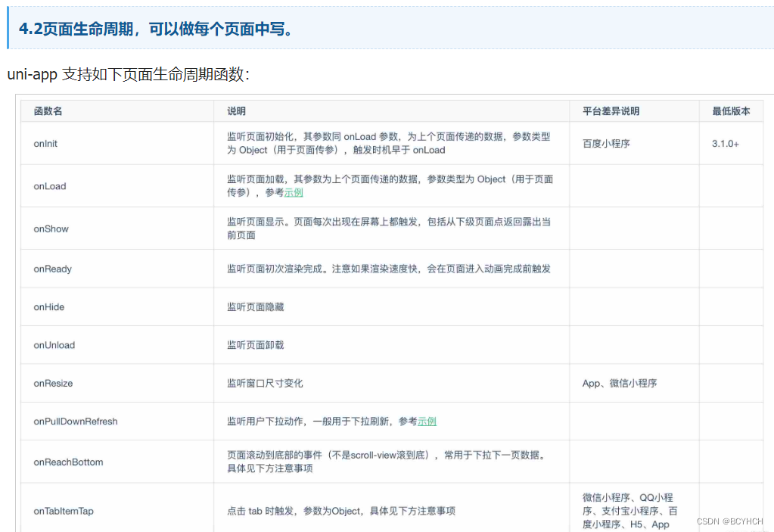Click the 'uni-app 支持如下页面生命周期函数' line
The height and width of the screenshot is (532, 774).
(x=129, y=74)
